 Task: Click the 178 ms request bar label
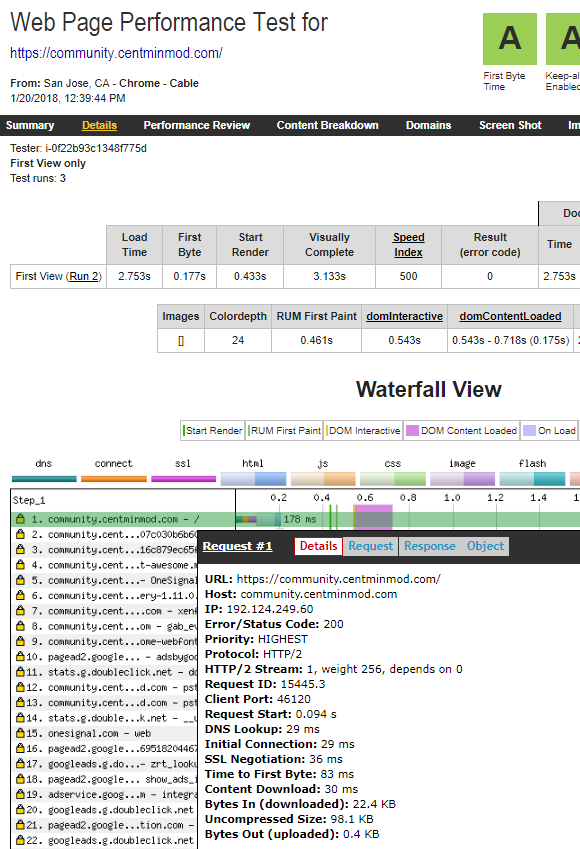click(299, 519)
